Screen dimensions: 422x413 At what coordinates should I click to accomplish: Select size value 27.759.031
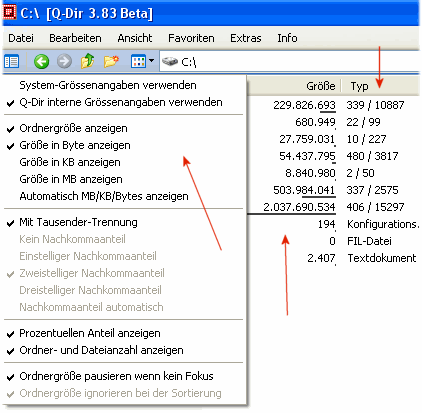(x=307, y=139)
